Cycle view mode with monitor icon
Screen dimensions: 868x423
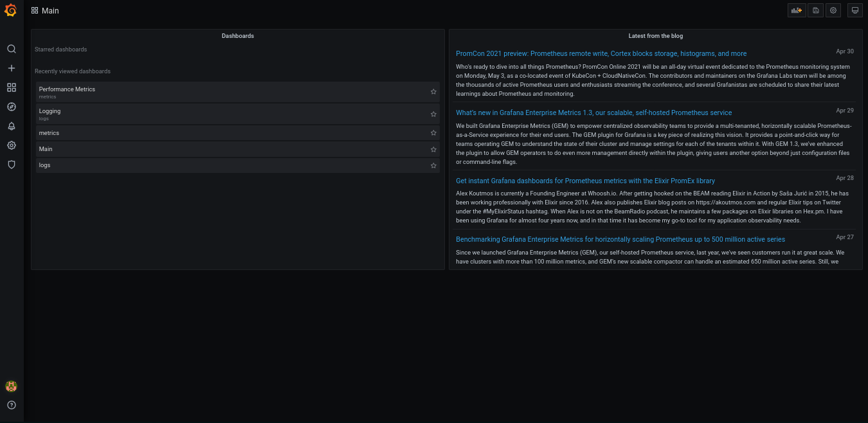coord(855,10)
